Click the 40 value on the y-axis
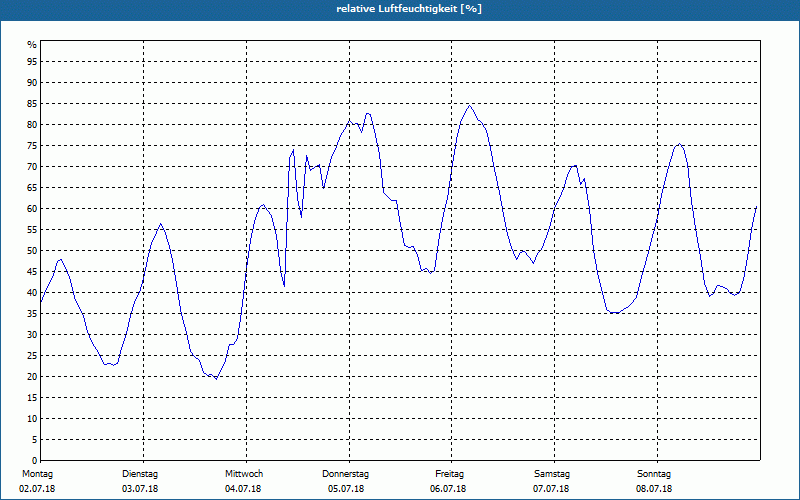This screenshot has height=500, width=800. click(32, 293)
